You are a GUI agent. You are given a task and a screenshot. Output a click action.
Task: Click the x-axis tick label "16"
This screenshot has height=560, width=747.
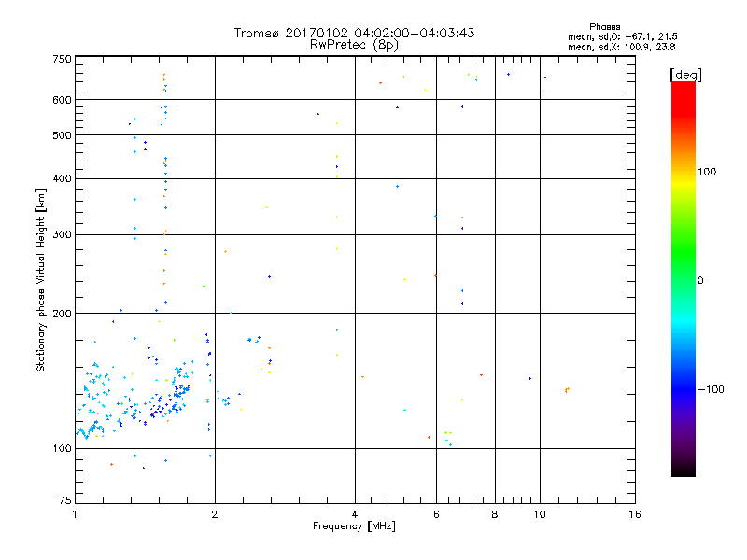(635, 514)
